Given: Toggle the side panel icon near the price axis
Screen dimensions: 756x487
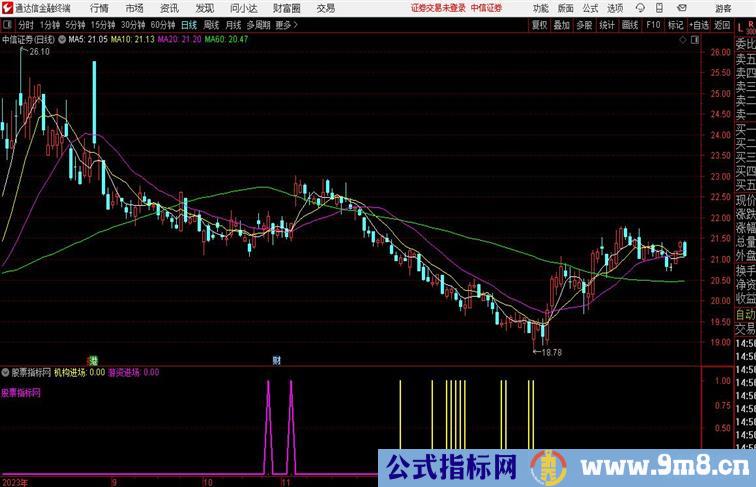Looking at the screenshot, I should click(x=695, y=40).
